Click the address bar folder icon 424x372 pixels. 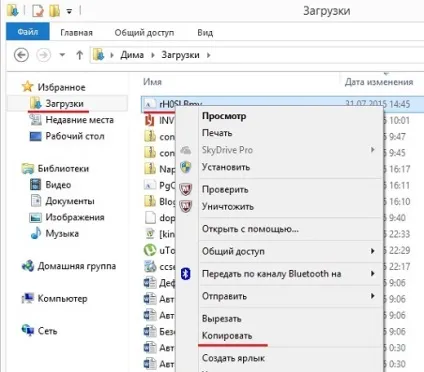pyautogui.click(x=99, y=55)
